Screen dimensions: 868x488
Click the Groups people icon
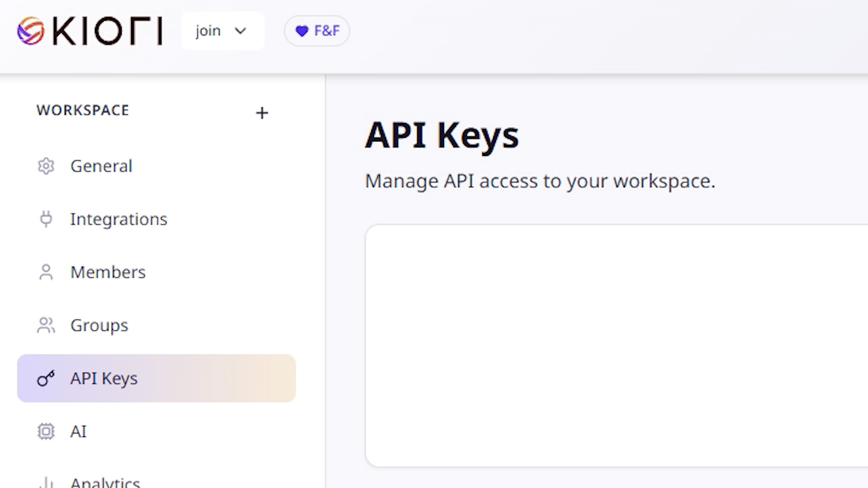[46, 325]
